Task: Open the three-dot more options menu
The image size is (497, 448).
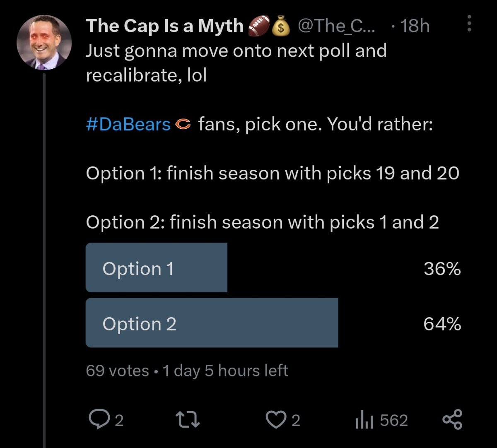Action: click(x=469, y=24)
